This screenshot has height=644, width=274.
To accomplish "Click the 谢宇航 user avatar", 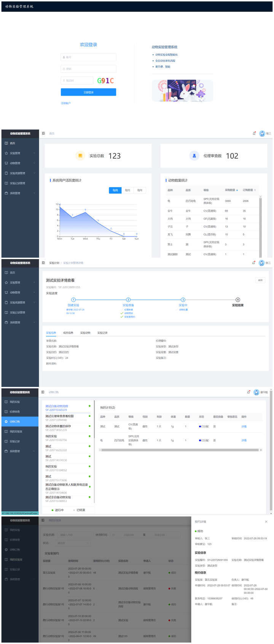I will pyautogui.click(x=256, y=392).
